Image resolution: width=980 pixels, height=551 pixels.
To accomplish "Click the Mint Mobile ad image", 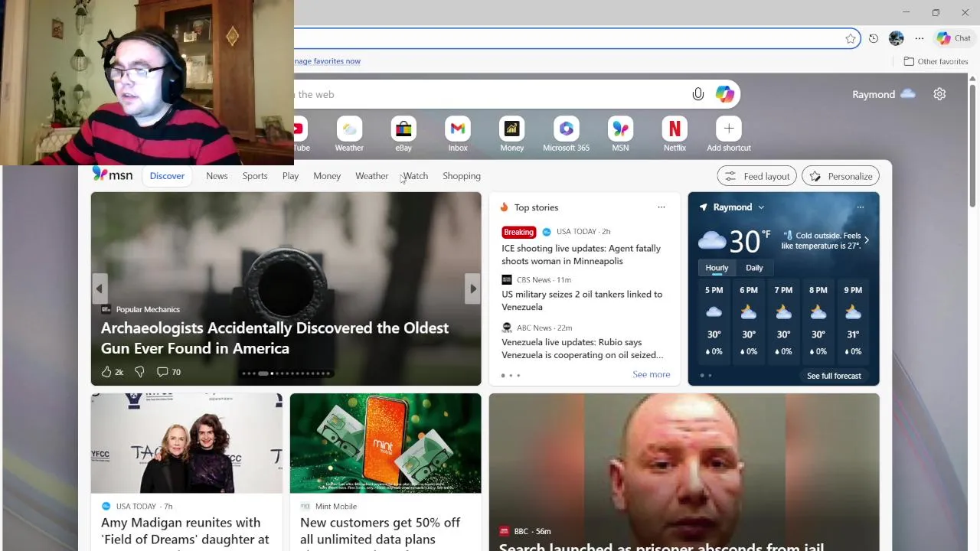I will pos(386,443).
